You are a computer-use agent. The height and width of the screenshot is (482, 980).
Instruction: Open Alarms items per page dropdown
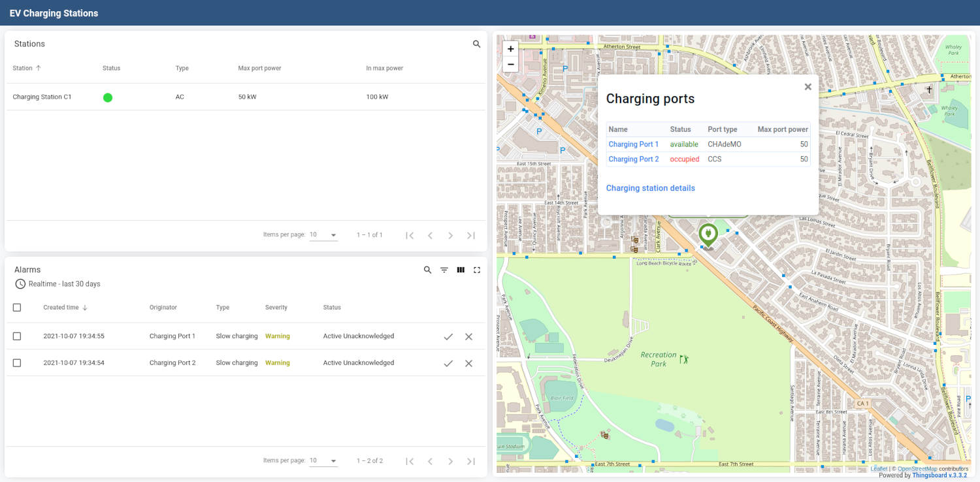[323, 461]
